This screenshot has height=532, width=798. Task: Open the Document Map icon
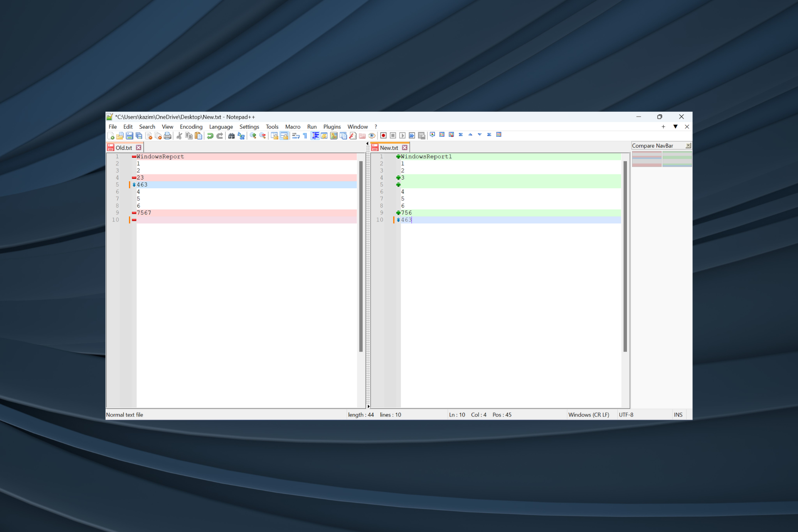[x=334, y=135]
